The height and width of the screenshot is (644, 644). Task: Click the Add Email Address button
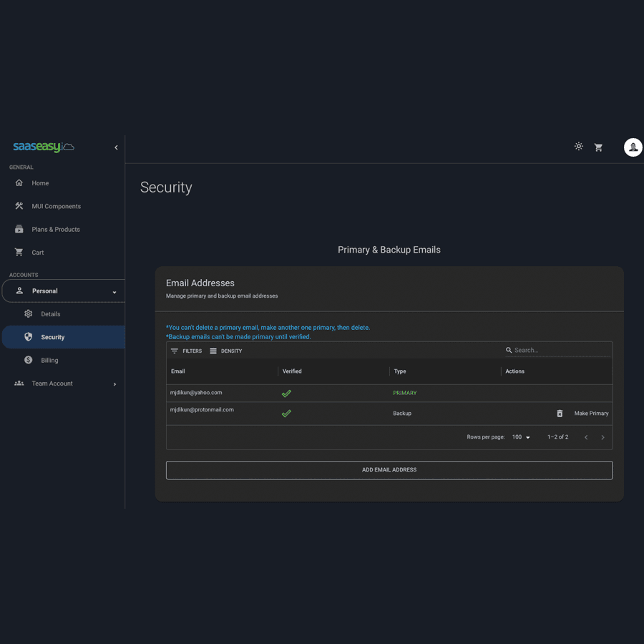[389, 470]
